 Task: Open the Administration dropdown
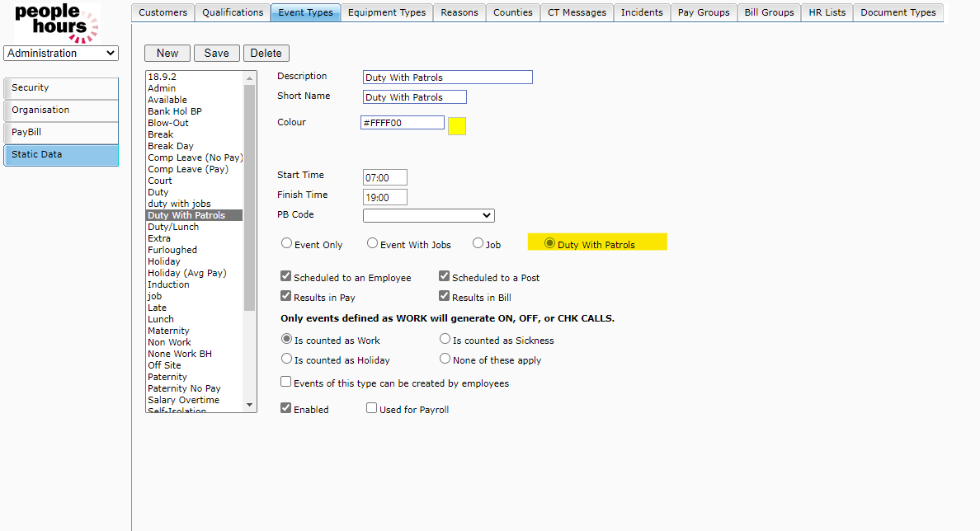click(x=61, y=54)
